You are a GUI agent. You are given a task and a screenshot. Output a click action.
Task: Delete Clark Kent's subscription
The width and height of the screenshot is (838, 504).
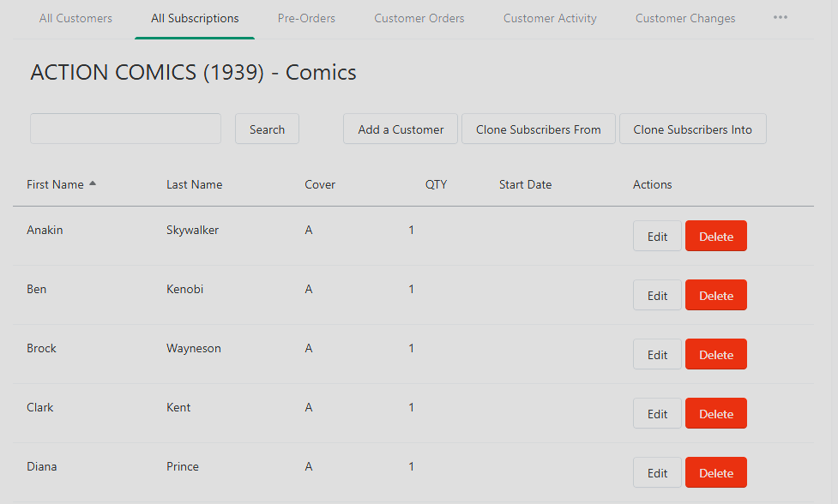716,414
